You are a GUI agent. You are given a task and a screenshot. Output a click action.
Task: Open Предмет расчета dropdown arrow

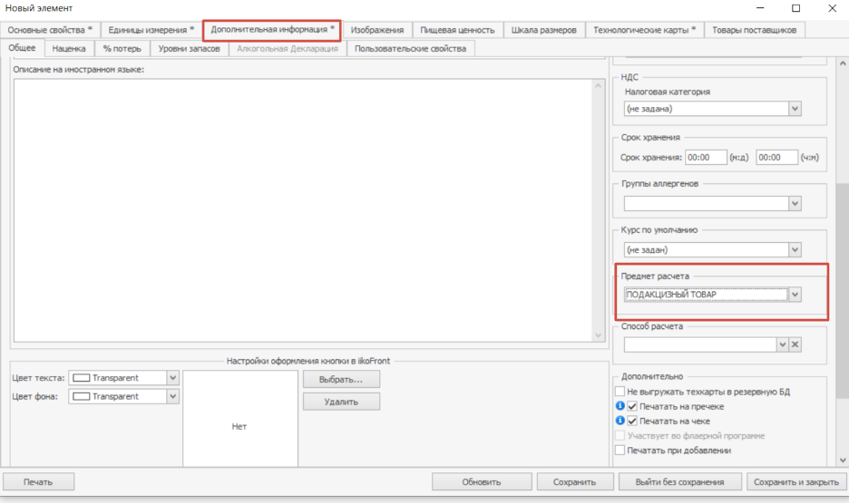tap(795, 295)
